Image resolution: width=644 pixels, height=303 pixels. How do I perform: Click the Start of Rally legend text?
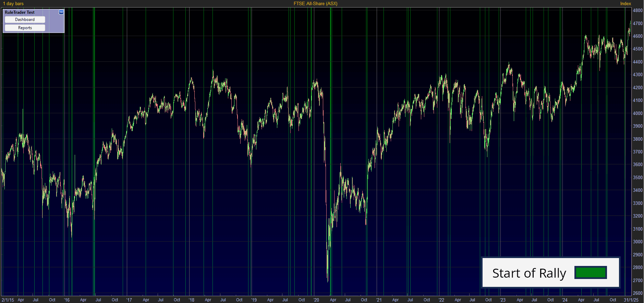coord(529,273)
